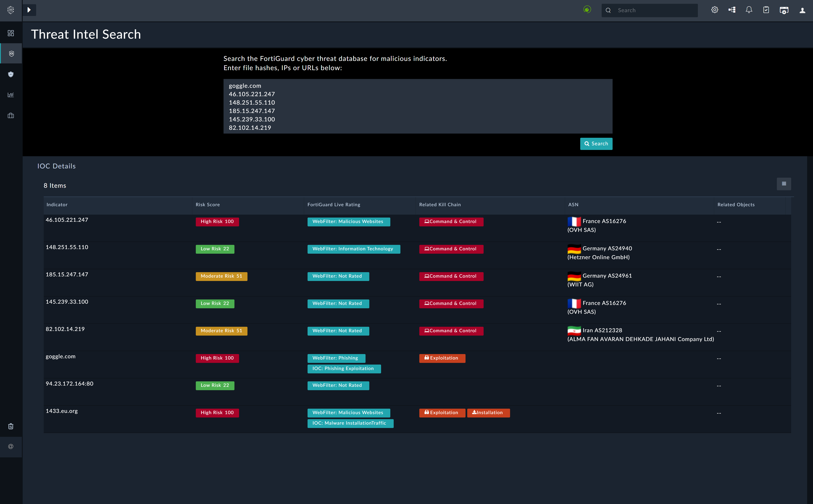This screenshot has width=813, height=504.
Task: Open the appliance configuration window icon
Action: pyautogui.click(x=784, y=10)
